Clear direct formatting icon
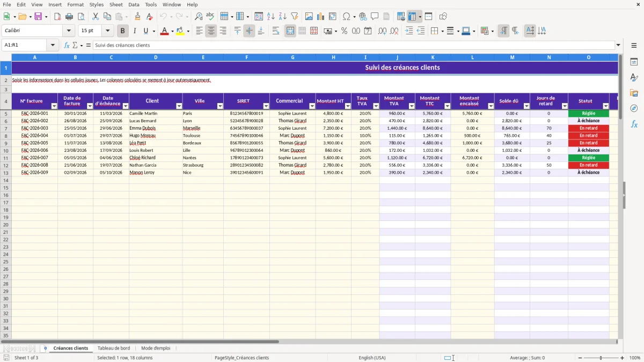 tap(149, 17)
